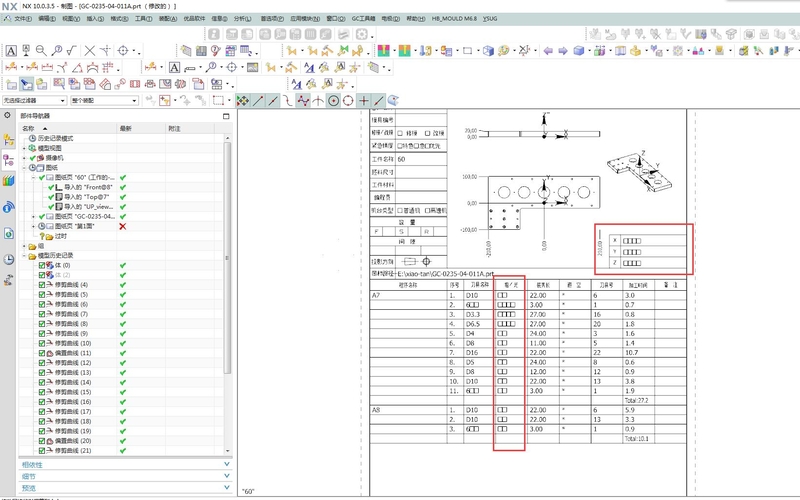Expand the 摄像机 tree node
This screenshot has width=800, height=500.
[x=24, y=158]
